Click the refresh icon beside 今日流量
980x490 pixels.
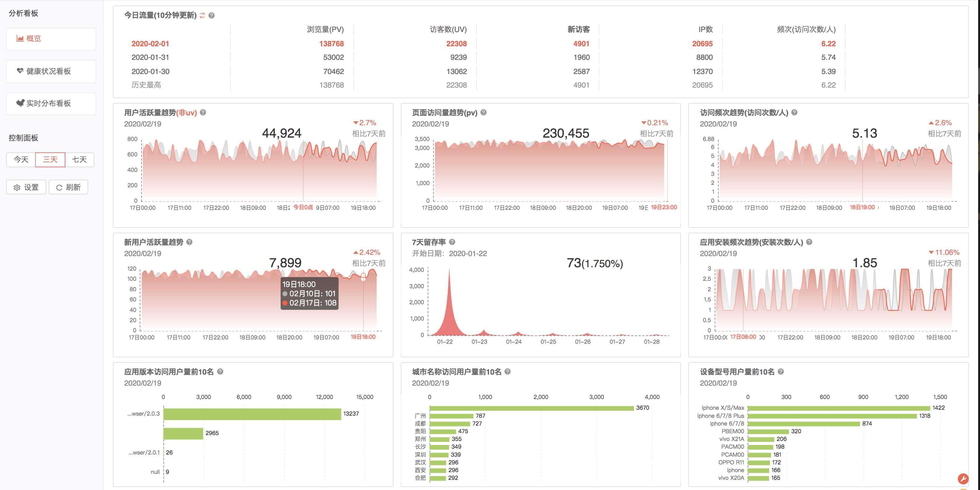pos(202,15)
